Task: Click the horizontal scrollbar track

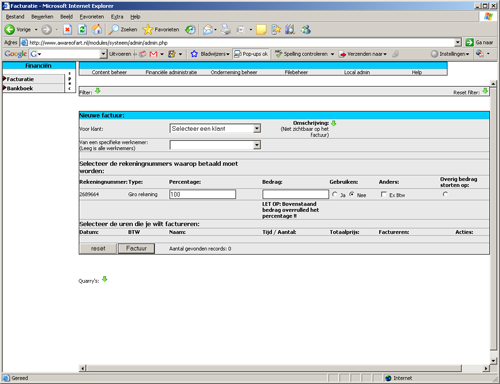Action: pos(273,368)
